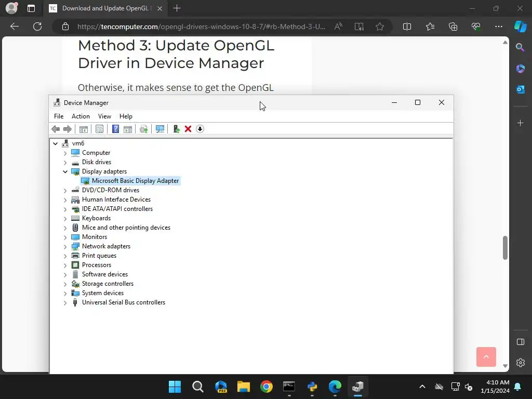Click the plus icon in Edge sidebar
The height and width of the screenshot is (399, 532).
520,123
